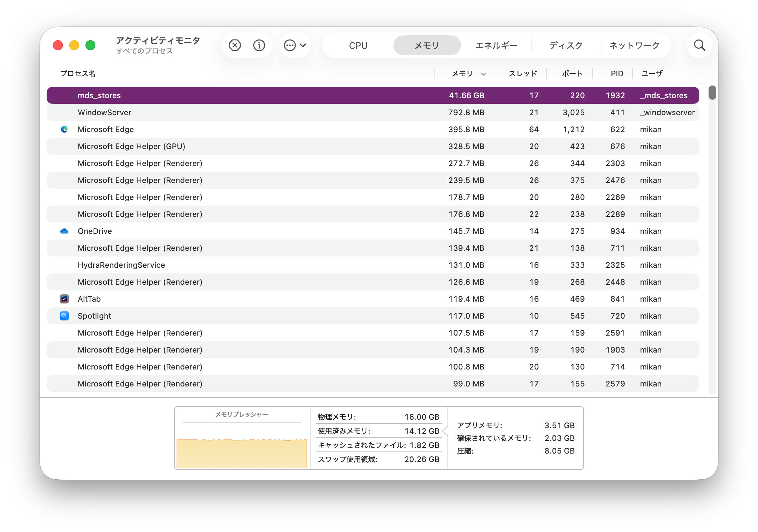
Task: Click the vertical scrollbar thumb
Action: click(712, 93)
